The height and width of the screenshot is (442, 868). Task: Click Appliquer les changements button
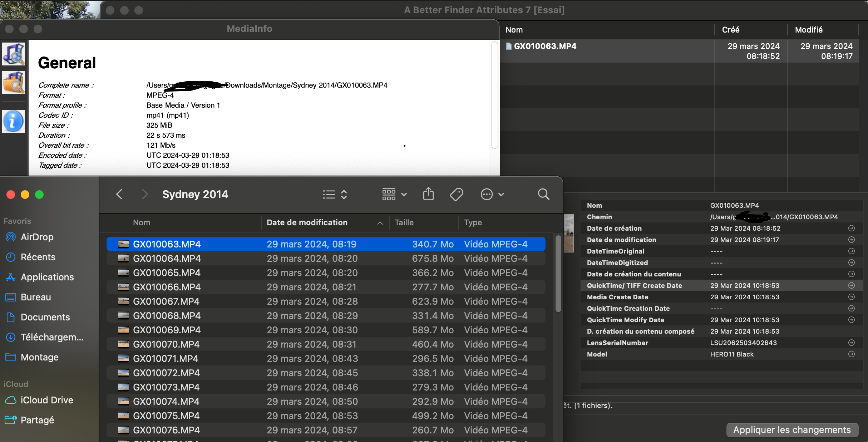pos(792,430)
